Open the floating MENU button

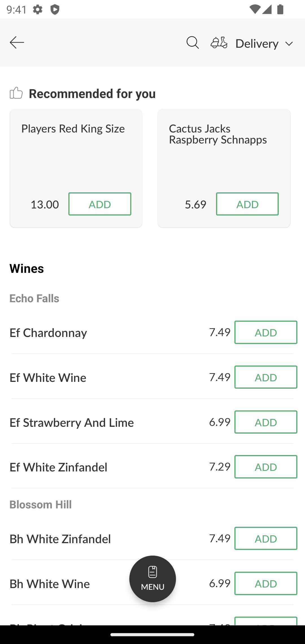coord(152,579)
